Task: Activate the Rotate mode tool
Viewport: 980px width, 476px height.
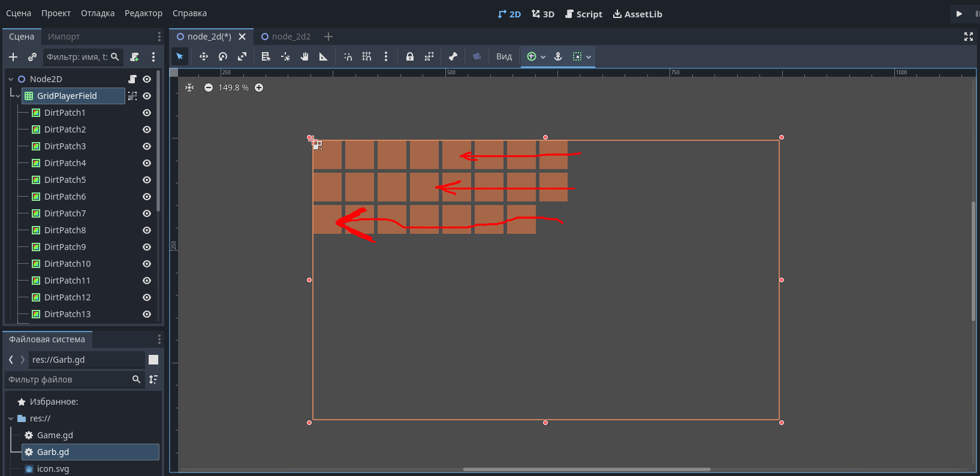Action: coord(223,56)
